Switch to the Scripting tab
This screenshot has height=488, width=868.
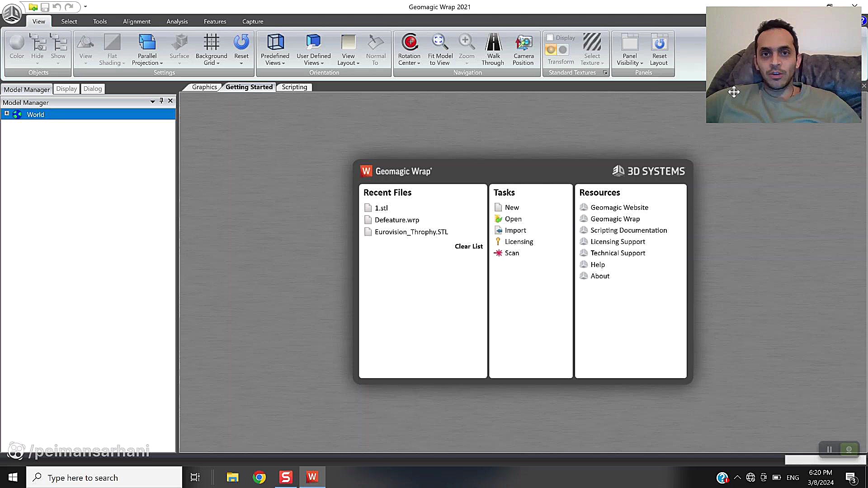(294, 87)
